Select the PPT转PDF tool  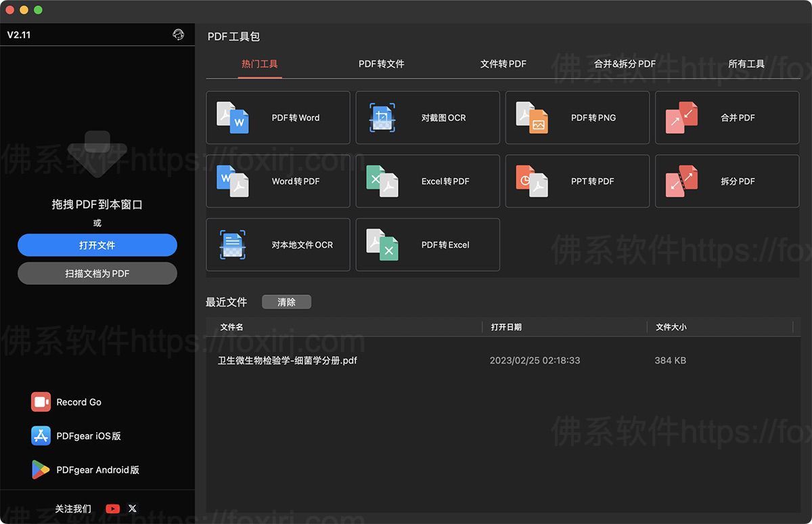tap(577, 181)
